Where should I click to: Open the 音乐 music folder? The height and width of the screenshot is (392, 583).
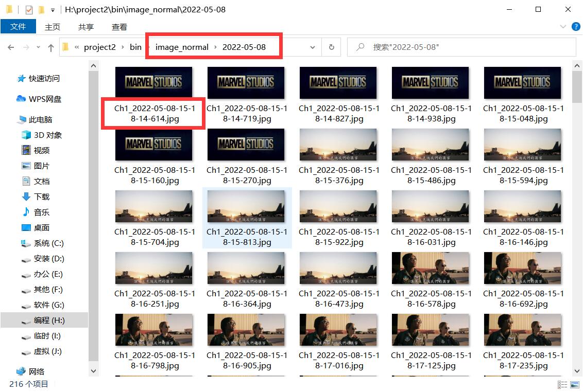(x=41, y=212)
